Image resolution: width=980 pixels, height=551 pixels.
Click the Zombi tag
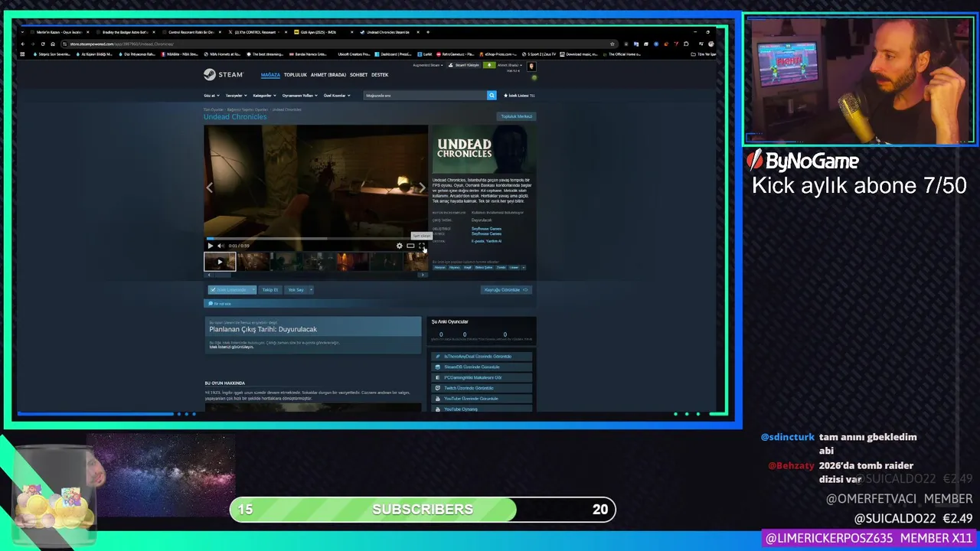pyautogui.click(x=501, y=268)
